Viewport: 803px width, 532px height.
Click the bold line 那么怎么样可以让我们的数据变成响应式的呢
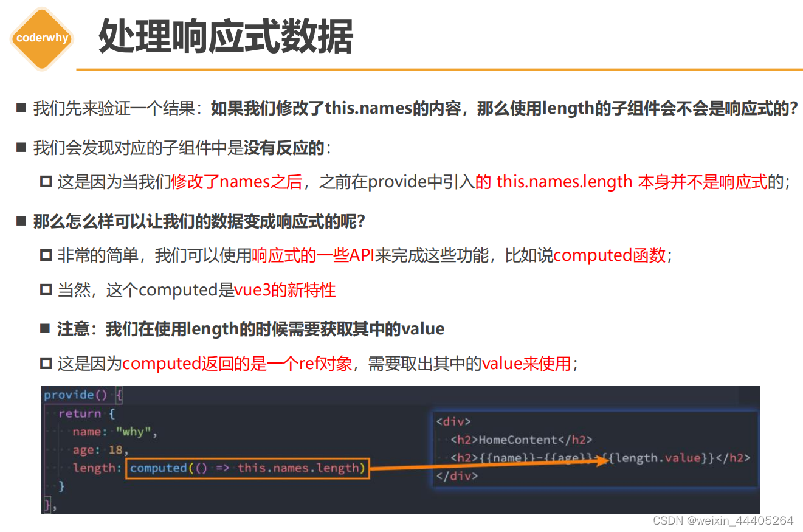(199, 221)
